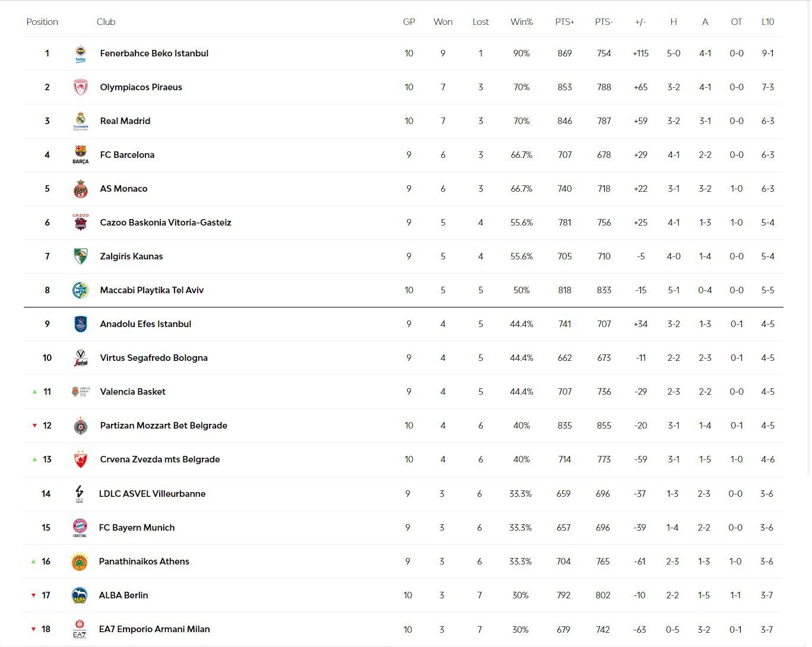Open AS Monaco team link
This screenshot has height=647, width=812.
pos(123,189)
